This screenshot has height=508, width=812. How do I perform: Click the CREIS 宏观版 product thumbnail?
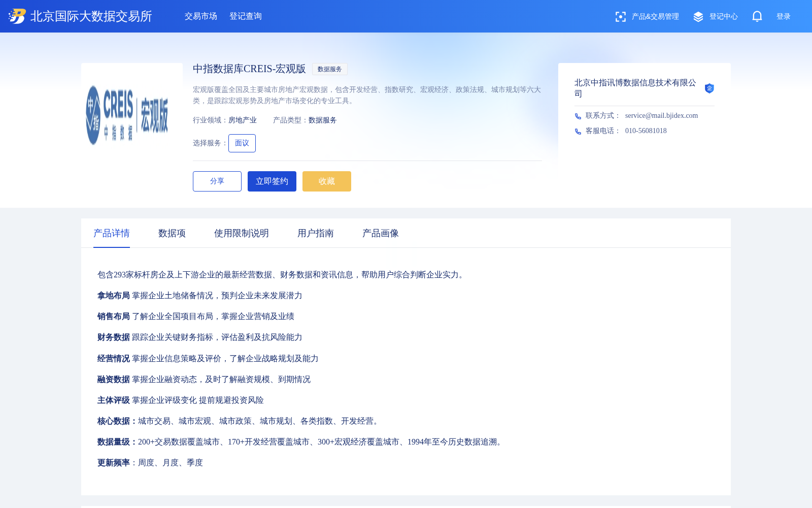click(132, 114)
